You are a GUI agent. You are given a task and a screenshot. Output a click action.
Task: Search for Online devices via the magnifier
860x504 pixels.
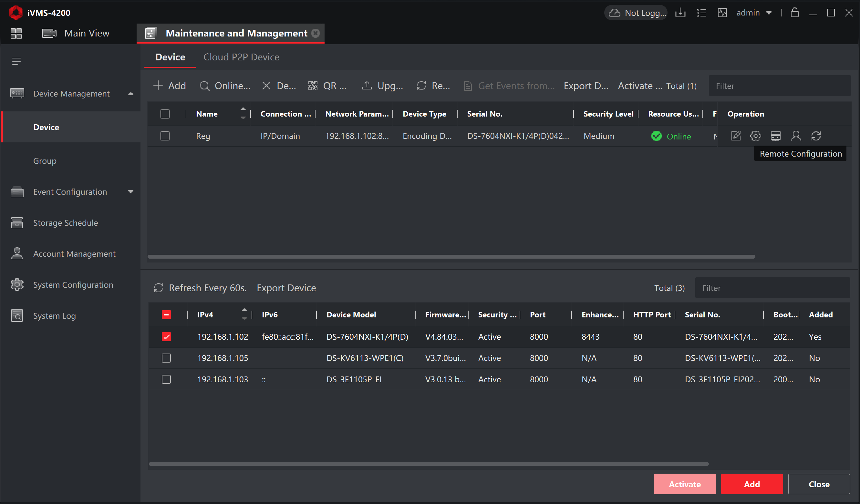[224, 86]
